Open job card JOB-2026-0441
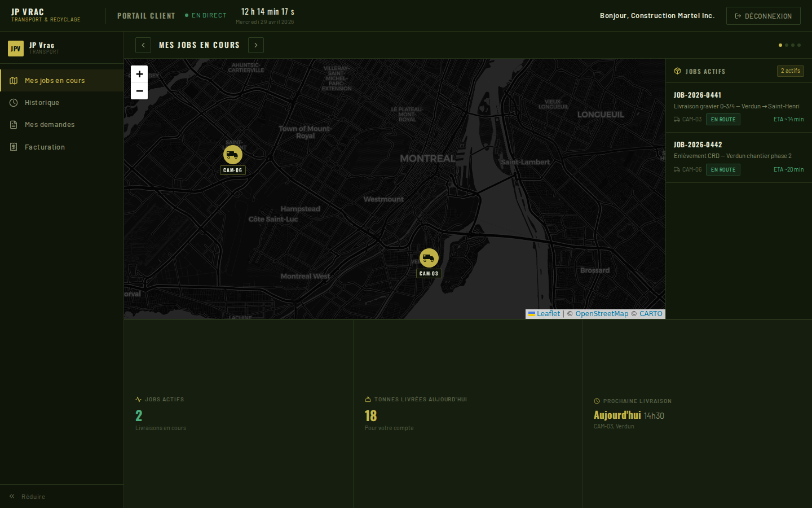 click(x=738, y=107)
